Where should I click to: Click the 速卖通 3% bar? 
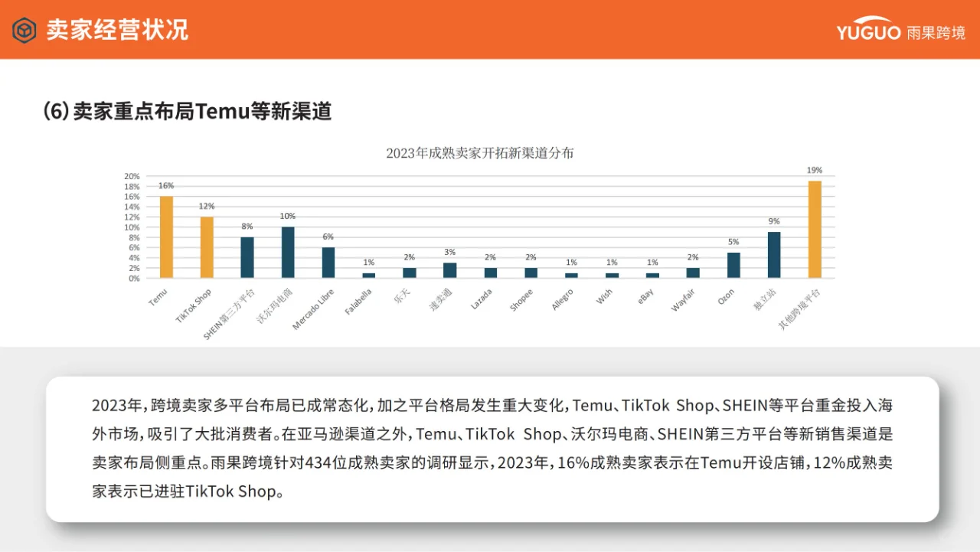pyautogui.click(x=450, y=270)
